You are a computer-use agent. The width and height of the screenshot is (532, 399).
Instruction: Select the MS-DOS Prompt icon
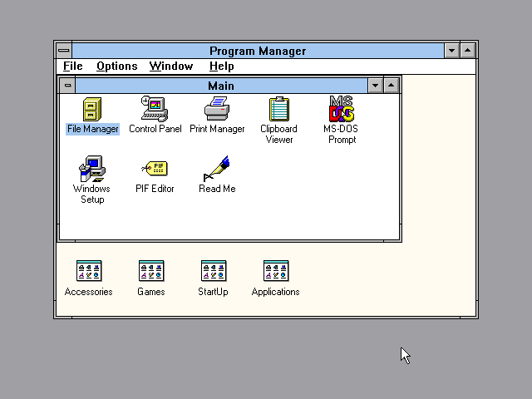342,109
